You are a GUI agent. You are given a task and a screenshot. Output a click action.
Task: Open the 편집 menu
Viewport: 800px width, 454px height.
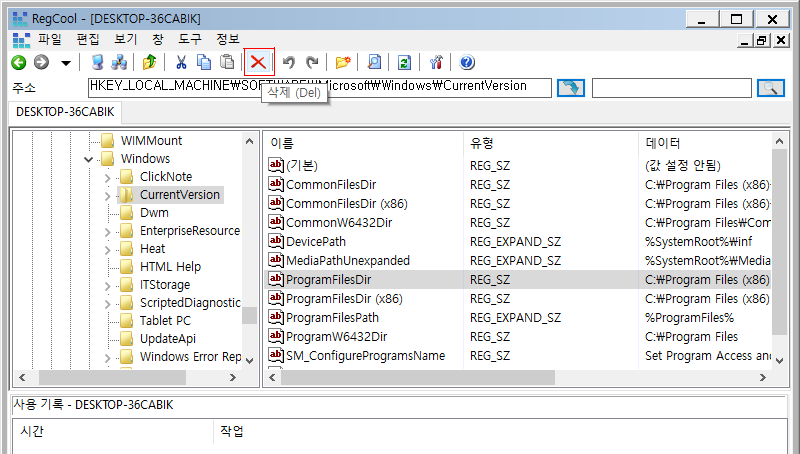[88, 39]
